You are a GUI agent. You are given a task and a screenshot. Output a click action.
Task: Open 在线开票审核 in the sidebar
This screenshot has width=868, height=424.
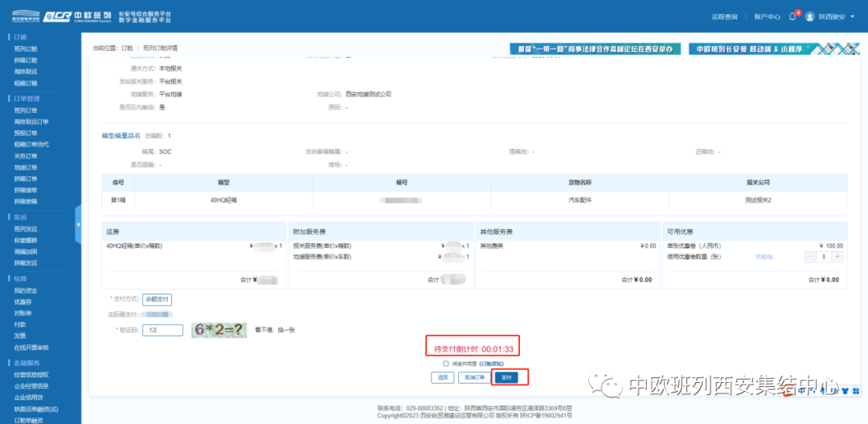pyautogui.click(x=31, y=348)
